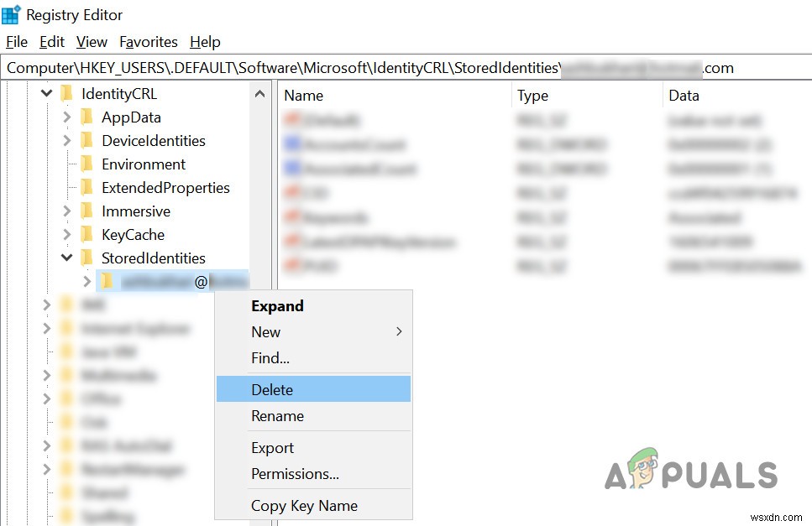The image size is (812, 526).
Task: Select the StoredIdentities tree item
Action: point(154,258)
